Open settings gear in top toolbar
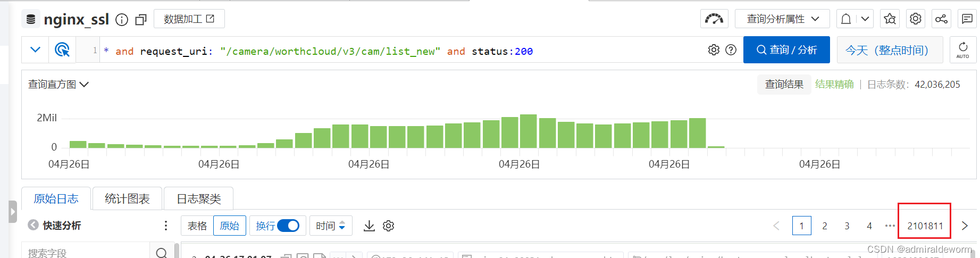The width and height of the screenshot is (980, 258). tap(915, 19)
